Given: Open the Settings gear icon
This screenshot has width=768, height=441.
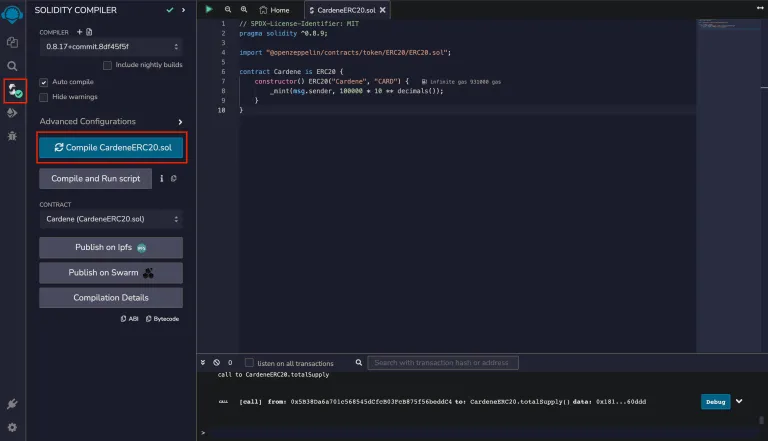Looking at the screenshot, I should pos(12,427).
